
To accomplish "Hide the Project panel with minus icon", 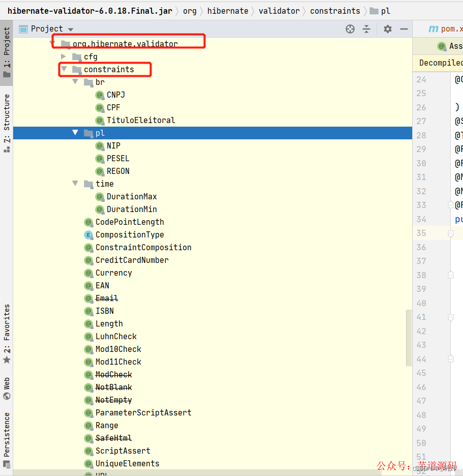I will 404,29.
